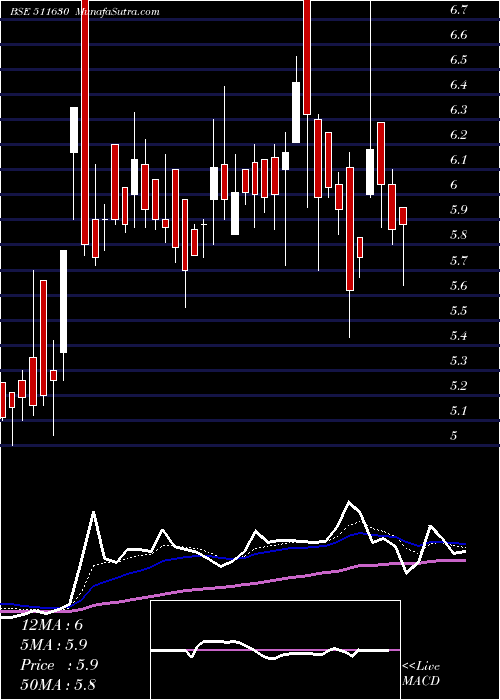This screenshot has width=500, height=700.
Task: Click the 5.2 price axis label
Action: pyautogui.click(x=459, y=386)
